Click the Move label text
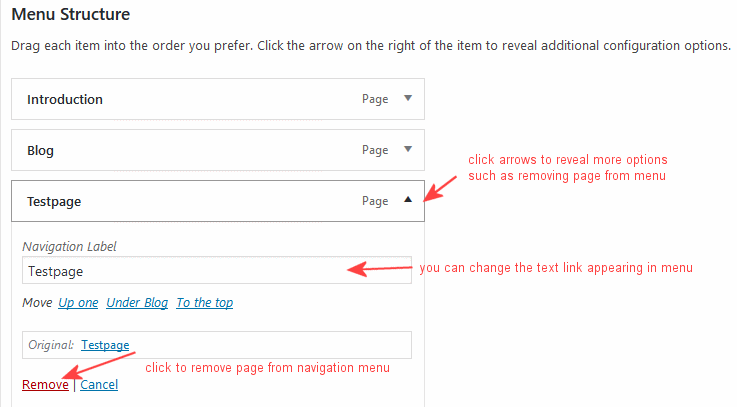Screen dimensions: 737x407 tap(37, 303)
